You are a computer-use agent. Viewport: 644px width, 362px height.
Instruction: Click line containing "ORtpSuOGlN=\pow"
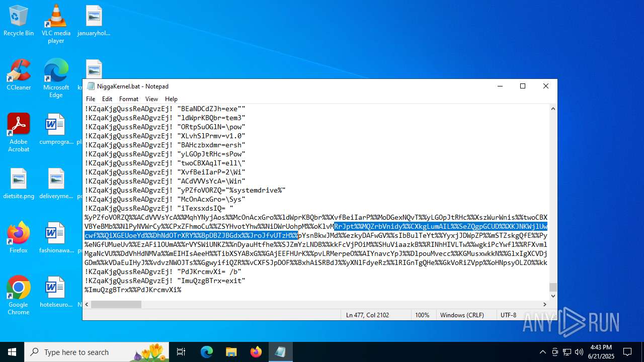165,127
